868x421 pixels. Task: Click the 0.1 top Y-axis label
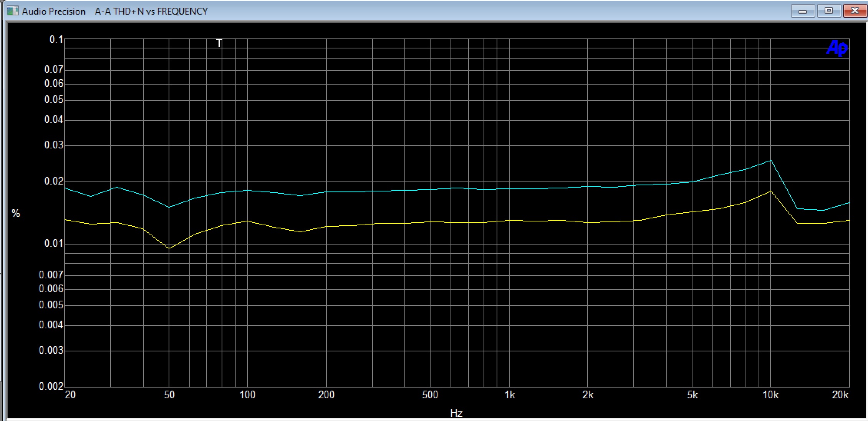56,40
